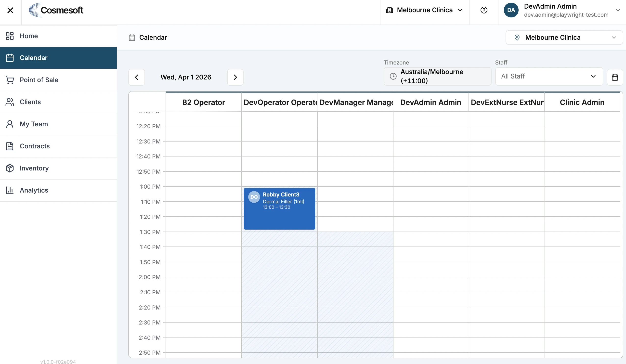
Task: Click the My Team person icon
Action: (x=10, y=124)
